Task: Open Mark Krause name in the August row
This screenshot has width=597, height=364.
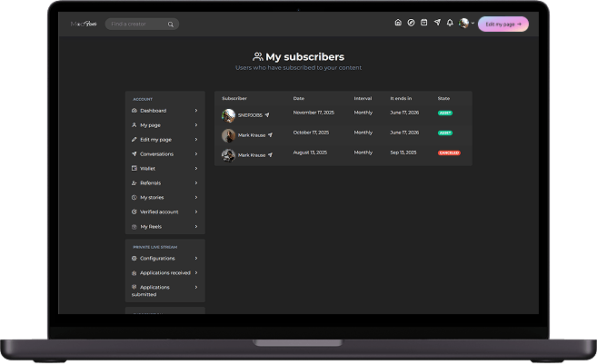Action: click(252, 155)
